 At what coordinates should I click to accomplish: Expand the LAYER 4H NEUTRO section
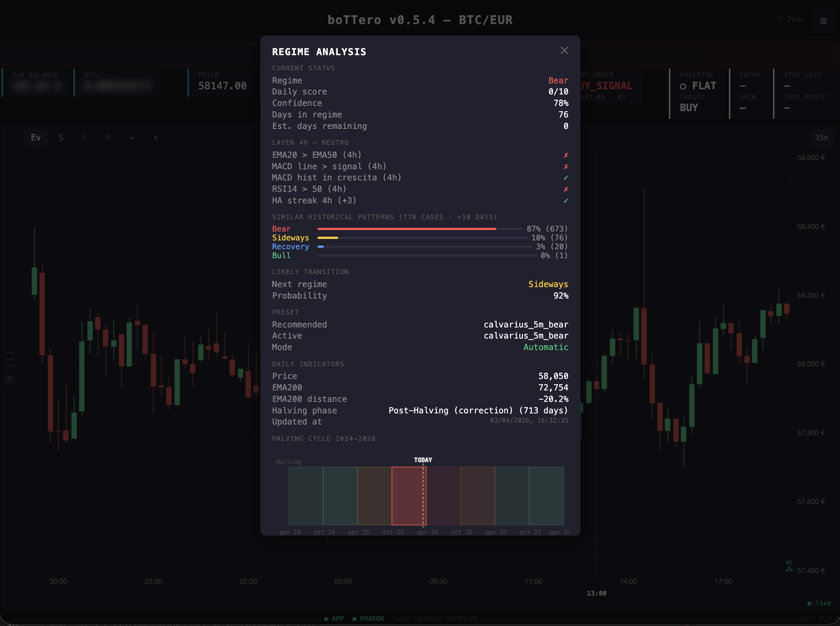point(310,143)
